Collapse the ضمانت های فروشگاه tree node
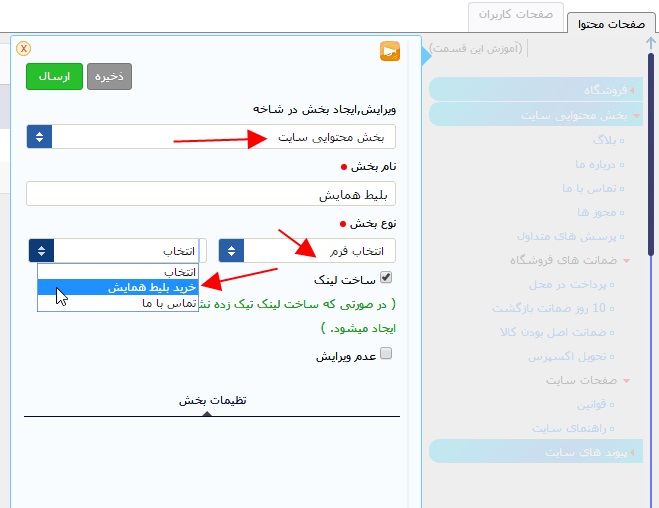The height and width of the screenshot is (508, 659). coord(626,261)
